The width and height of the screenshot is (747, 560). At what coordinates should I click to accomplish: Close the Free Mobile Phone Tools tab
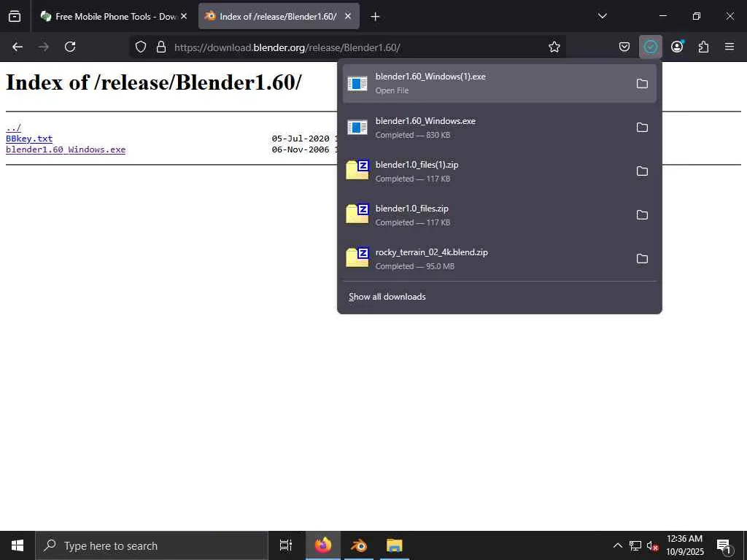184,16
